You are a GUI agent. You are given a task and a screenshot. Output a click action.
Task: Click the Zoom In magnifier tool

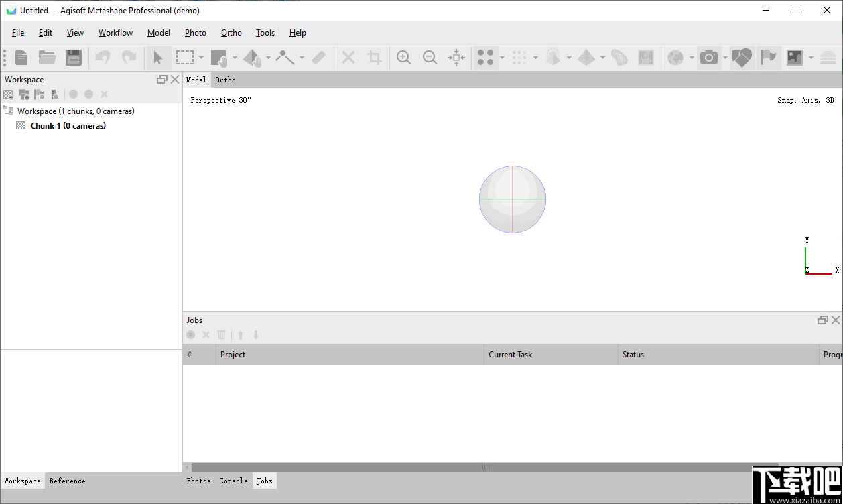(403, 58)
